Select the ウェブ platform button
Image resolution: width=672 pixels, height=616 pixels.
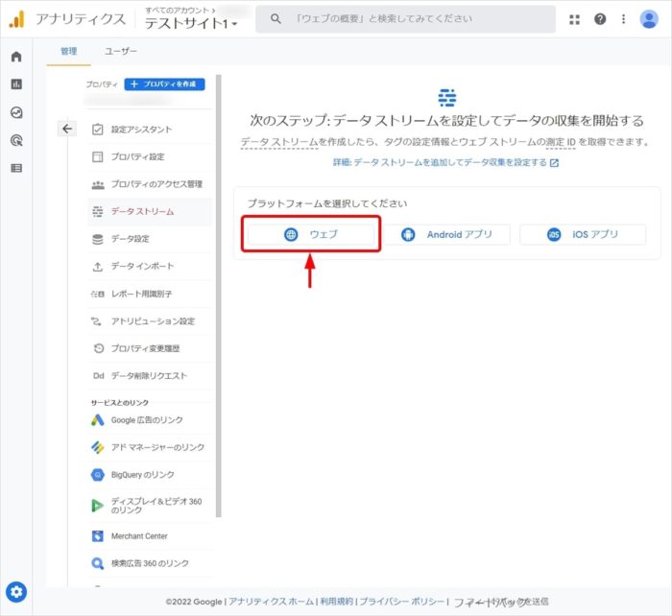[x=311, y=234]
